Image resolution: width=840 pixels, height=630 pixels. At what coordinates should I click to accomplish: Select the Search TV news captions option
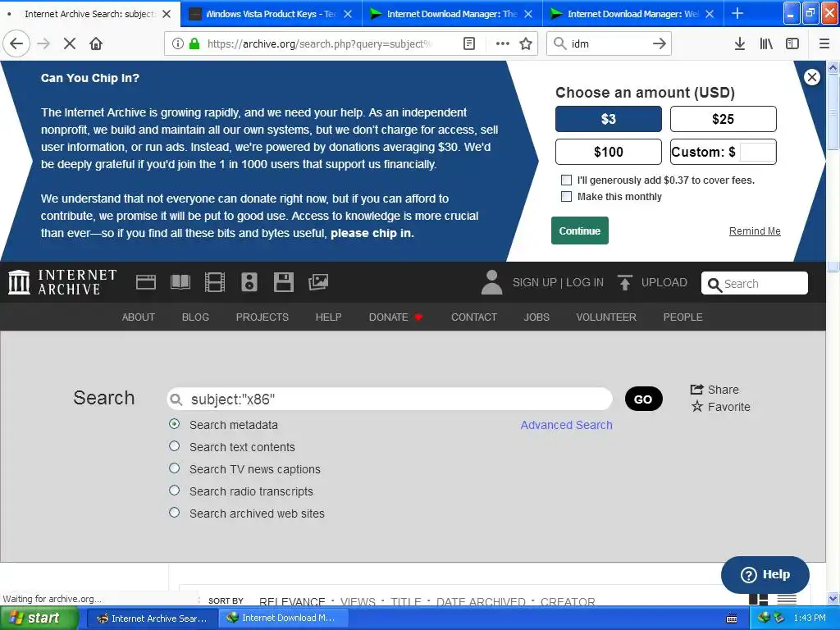[174, 468]
